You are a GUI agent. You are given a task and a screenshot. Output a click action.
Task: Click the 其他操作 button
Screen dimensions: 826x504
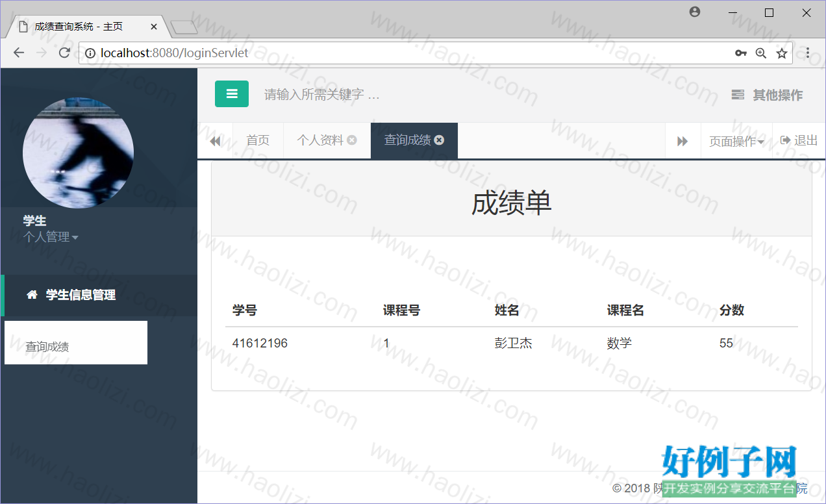tap(767, 95)
